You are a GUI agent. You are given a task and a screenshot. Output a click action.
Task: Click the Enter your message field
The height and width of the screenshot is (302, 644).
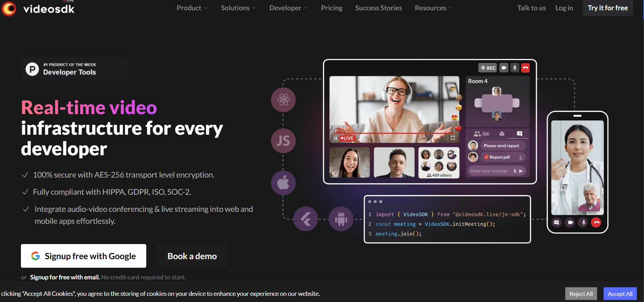[489, 171]
